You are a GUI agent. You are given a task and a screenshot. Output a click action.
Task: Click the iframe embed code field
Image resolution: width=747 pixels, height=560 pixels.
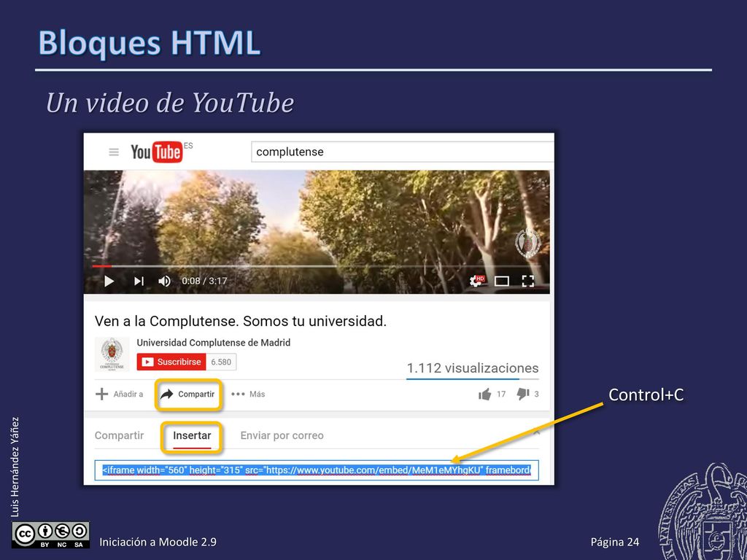point(317,470)
